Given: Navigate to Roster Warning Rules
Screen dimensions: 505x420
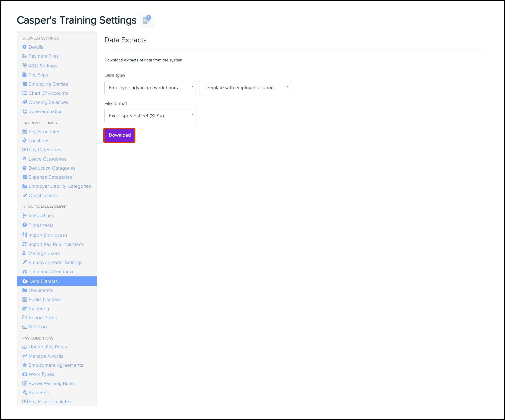Looking at the screenshot, I should tap(52, 383).
